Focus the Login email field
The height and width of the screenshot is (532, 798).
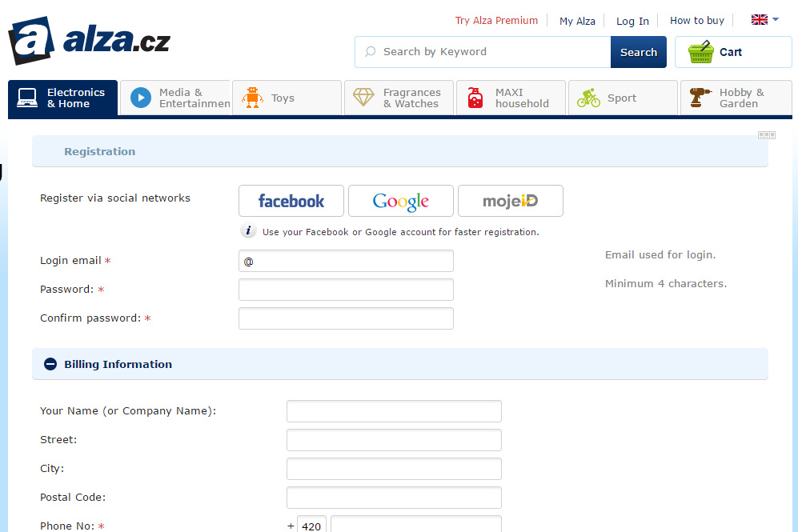346,261
